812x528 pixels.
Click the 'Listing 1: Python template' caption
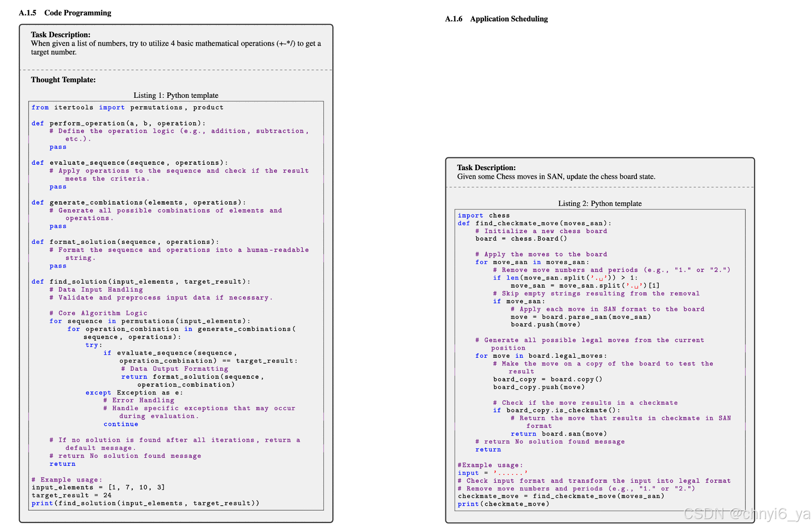pyautogui.click(x=176, y=95)
